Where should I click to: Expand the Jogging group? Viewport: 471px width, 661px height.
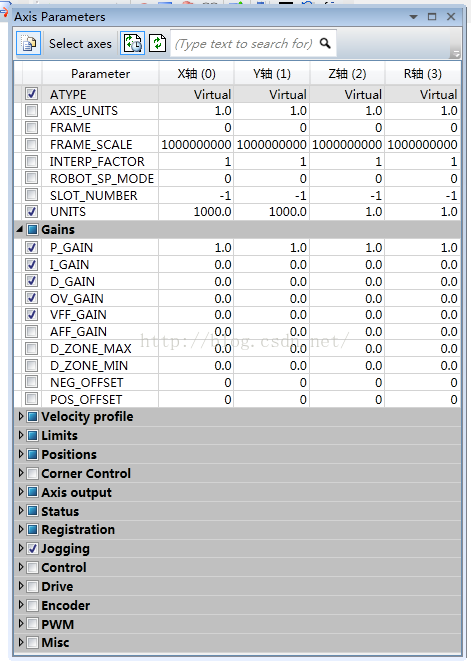pyautogui.click(x=20, y=548)
